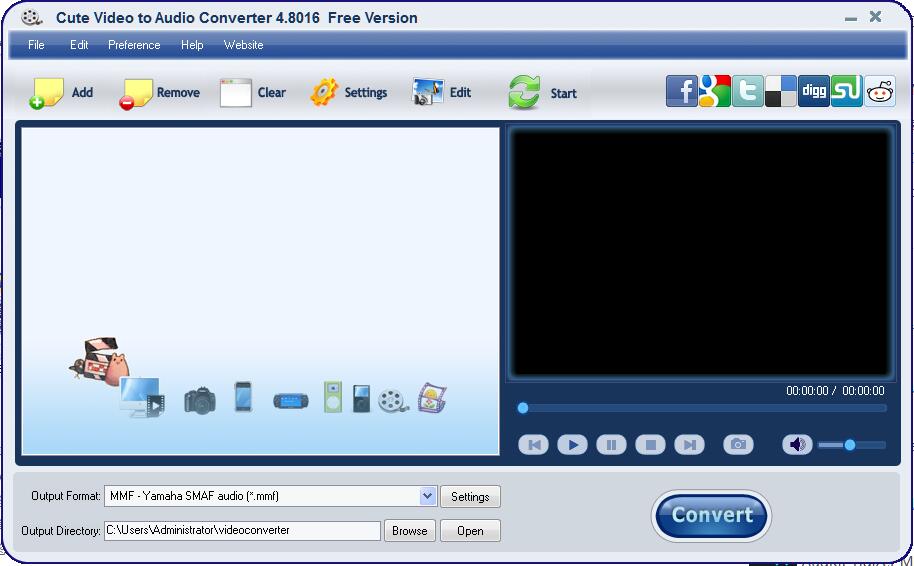Click the camera device icon
Image resolution: width=914 pixels, height=566 pixels.
pyautogui.click(x=200, y=400)
